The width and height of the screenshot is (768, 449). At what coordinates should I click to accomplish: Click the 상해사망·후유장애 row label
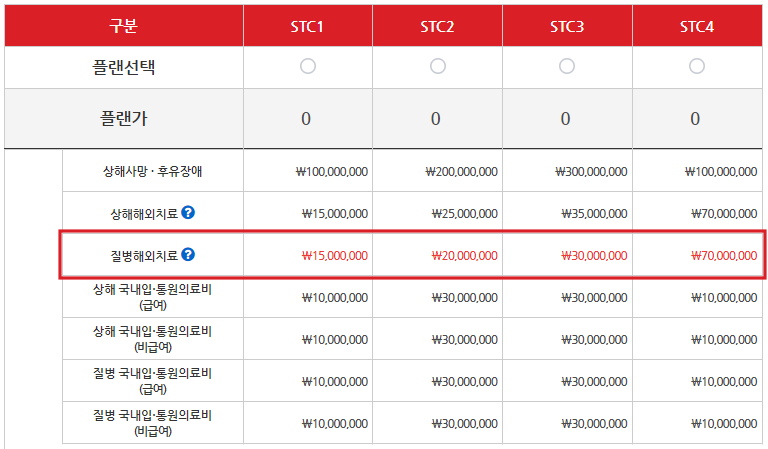(x=152, y=171)
